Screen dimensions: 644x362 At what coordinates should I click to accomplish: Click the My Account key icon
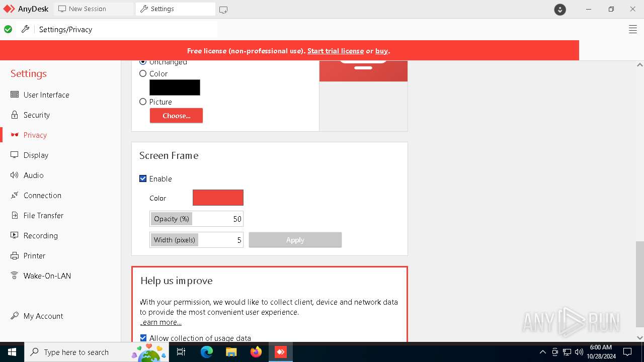point(15,316)
